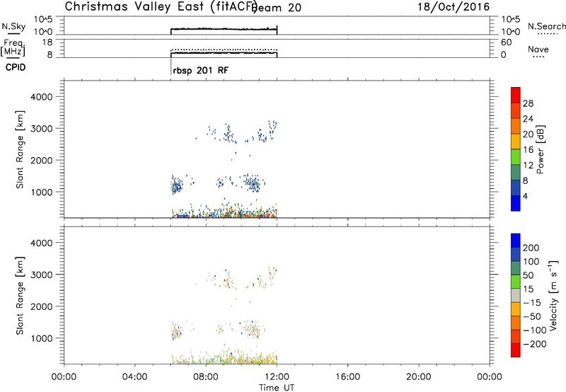
Task: Click the '08:00' time axis label
Action: (x=205, y=377)
